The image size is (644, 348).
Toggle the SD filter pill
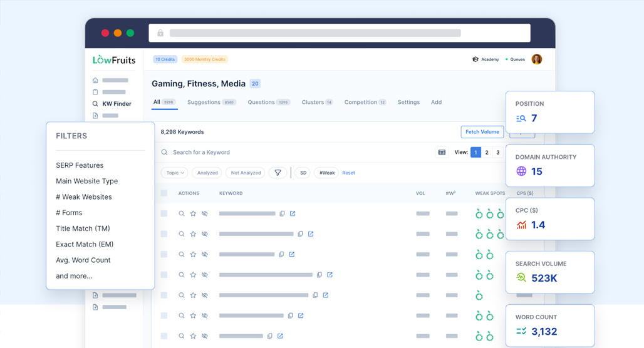pos(303,173)
